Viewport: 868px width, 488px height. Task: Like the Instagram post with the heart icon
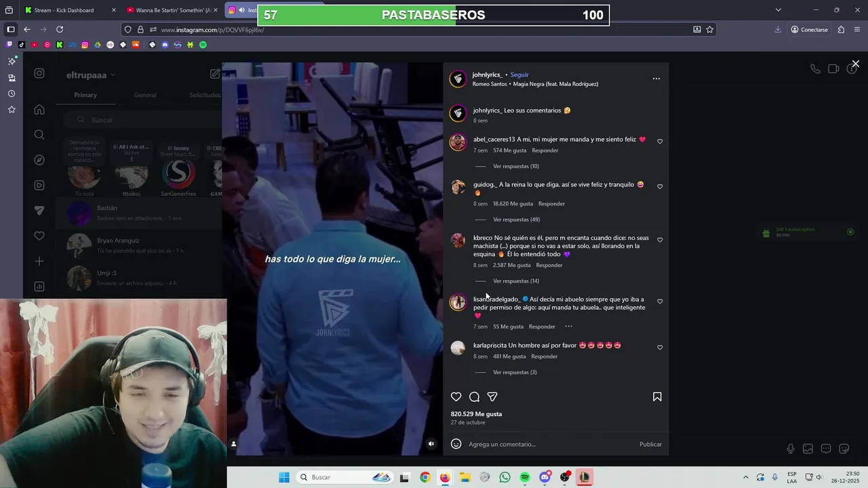[456, 397]
